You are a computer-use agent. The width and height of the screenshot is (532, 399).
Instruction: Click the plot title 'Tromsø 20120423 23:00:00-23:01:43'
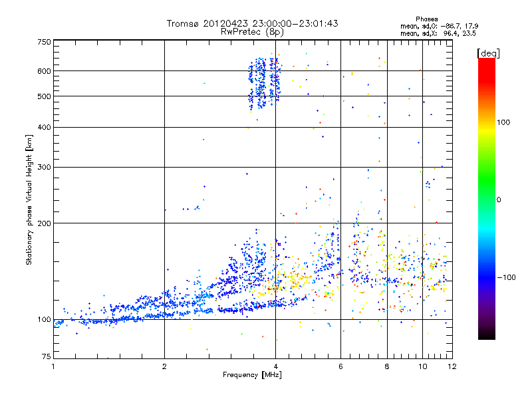(x=252, y=23)
